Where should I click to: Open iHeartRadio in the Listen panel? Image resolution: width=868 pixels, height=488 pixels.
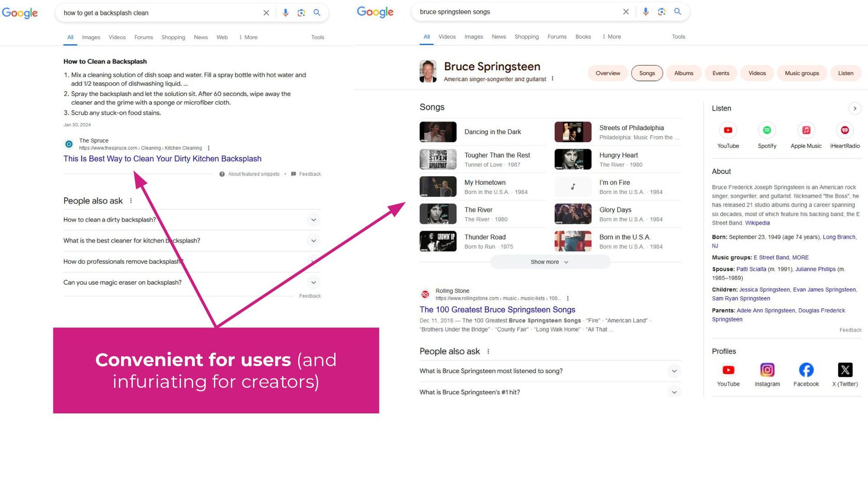(845, 130)
